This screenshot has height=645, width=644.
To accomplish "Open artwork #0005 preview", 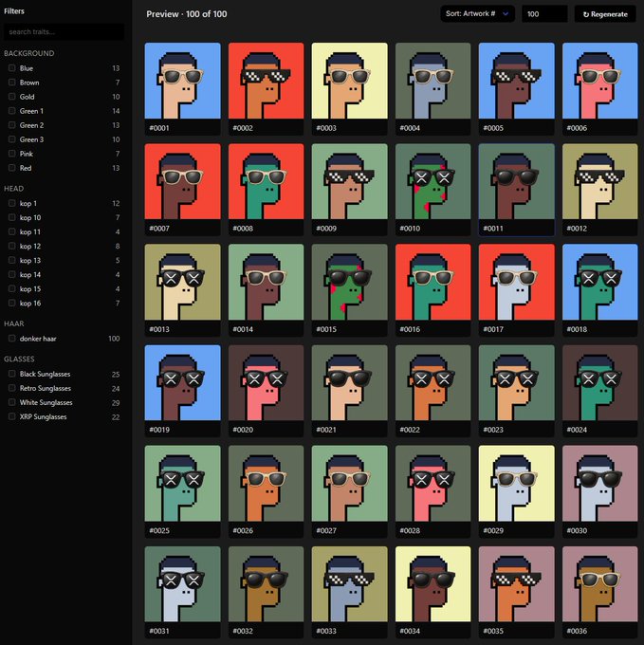I will point(517,81).
